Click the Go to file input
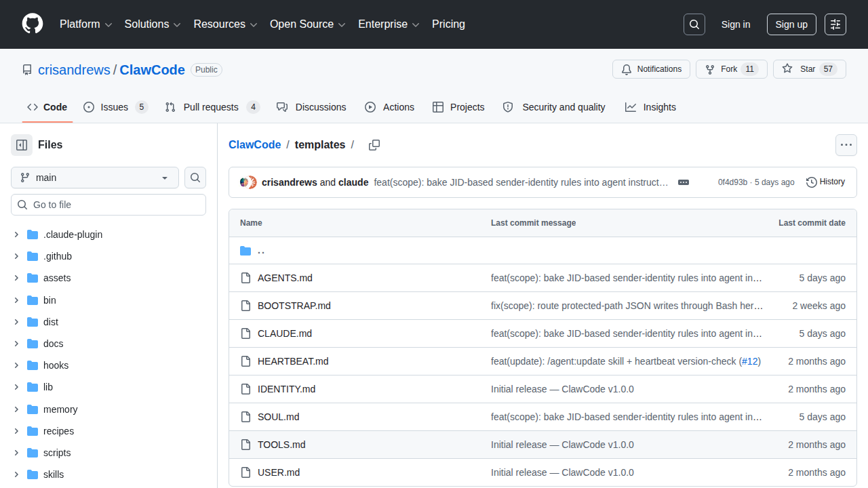 pyautogui.click(x=108, y=205)
